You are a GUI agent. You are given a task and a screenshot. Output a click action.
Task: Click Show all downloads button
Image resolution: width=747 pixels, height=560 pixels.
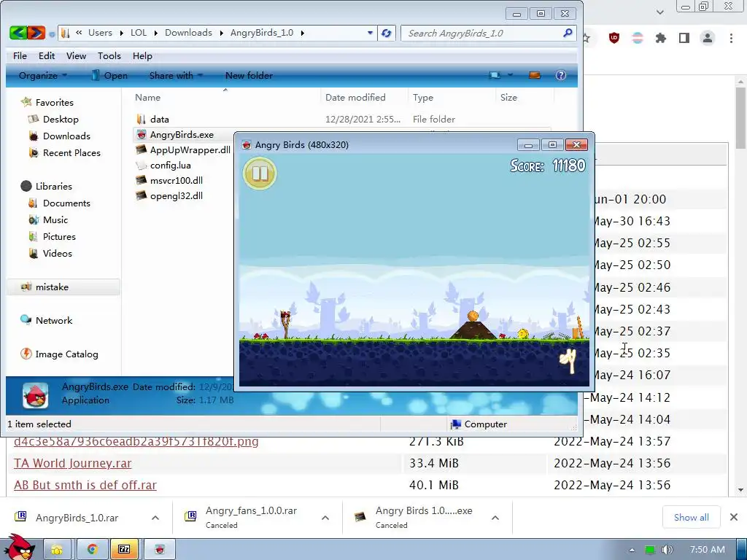[692, 517]
